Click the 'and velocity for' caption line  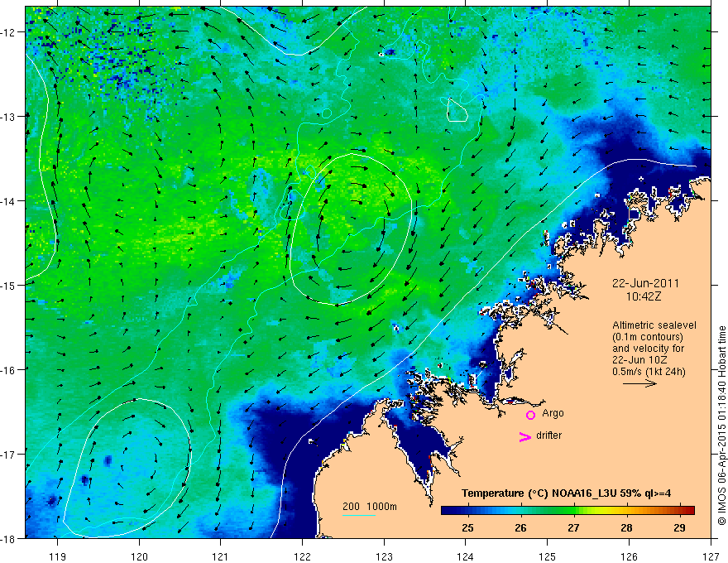click(x=648, y=349)
